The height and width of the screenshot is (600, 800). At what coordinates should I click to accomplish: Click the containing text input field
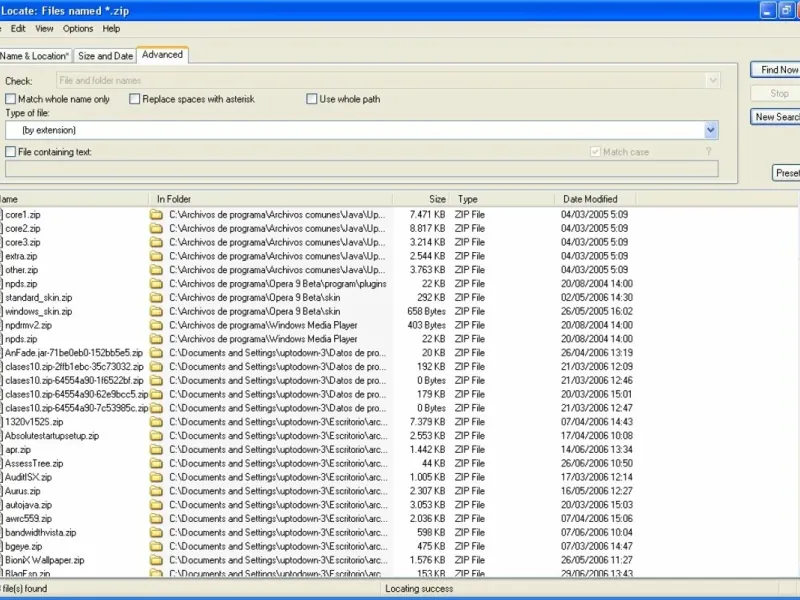[x=362, y=169]
